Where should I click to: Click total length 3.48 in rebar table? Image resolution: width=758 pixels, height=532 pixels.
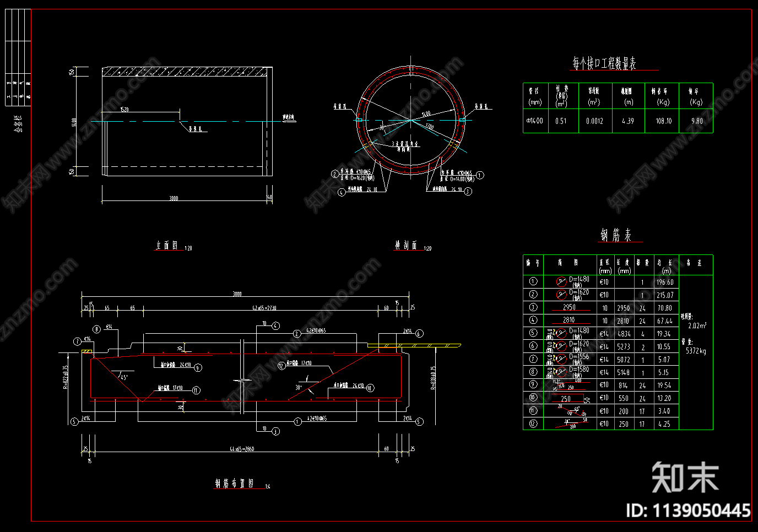tap(664, 411)
